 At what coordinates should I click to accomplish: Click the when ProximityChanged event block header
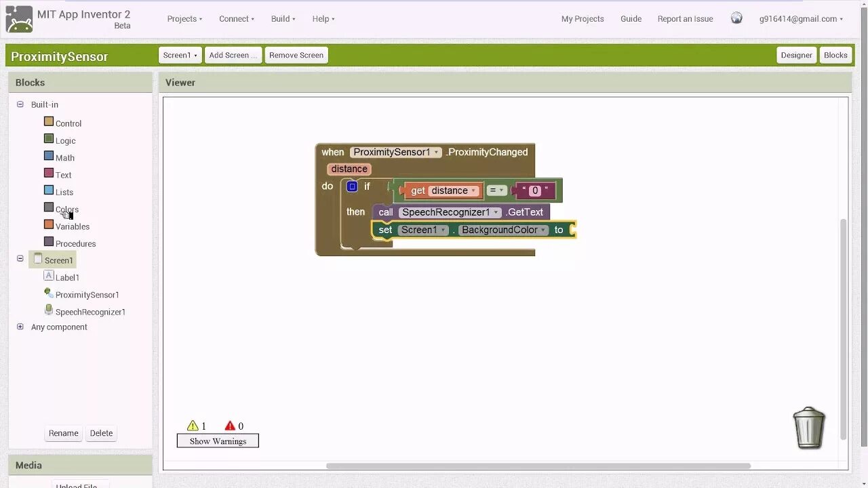pos(425,152)
